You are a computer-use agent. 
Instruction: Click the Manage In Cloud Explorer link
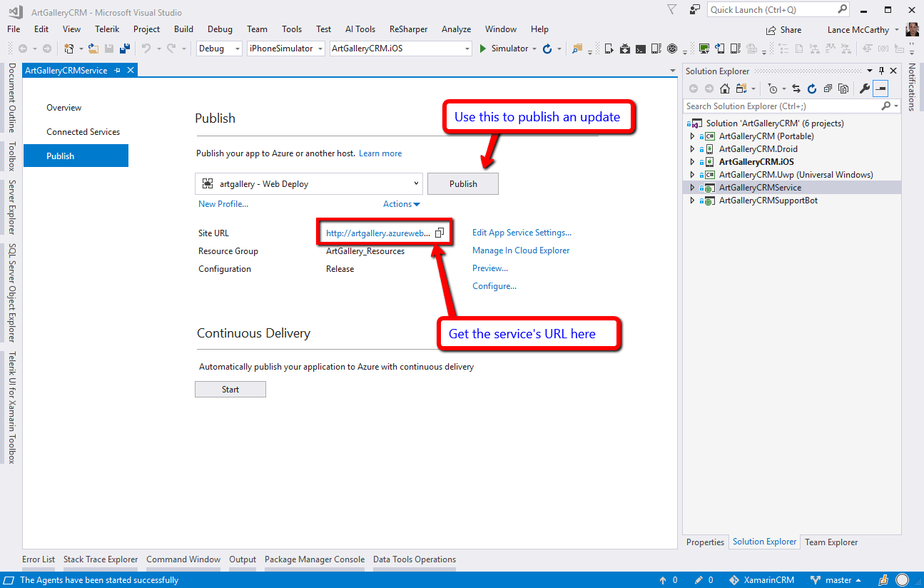[x=521, y=250]
